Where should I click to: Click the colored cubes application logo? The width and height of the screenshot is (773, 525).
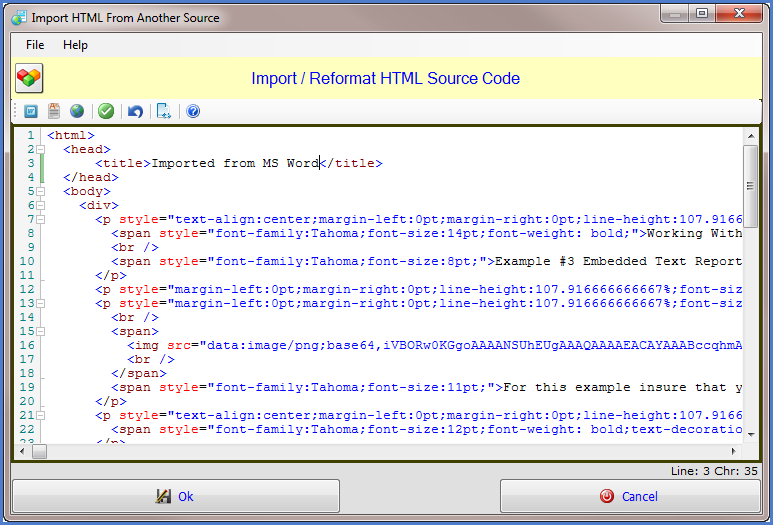(x=29, y=78)
